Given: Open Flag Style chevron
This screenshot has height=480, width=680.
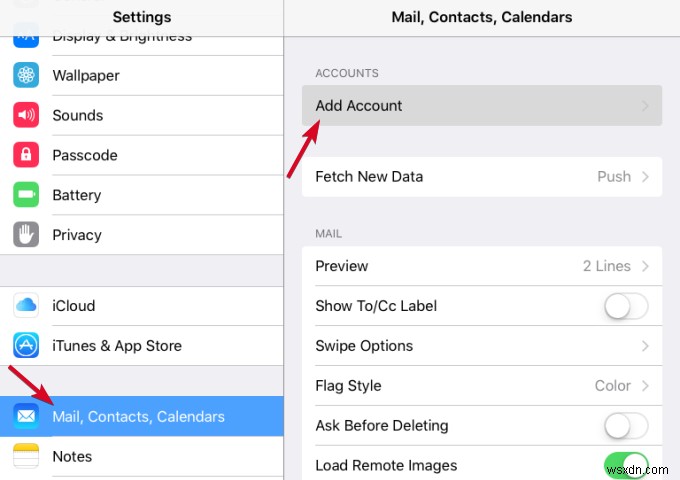Looking at the screenshot, I should (x=646, y=386).
